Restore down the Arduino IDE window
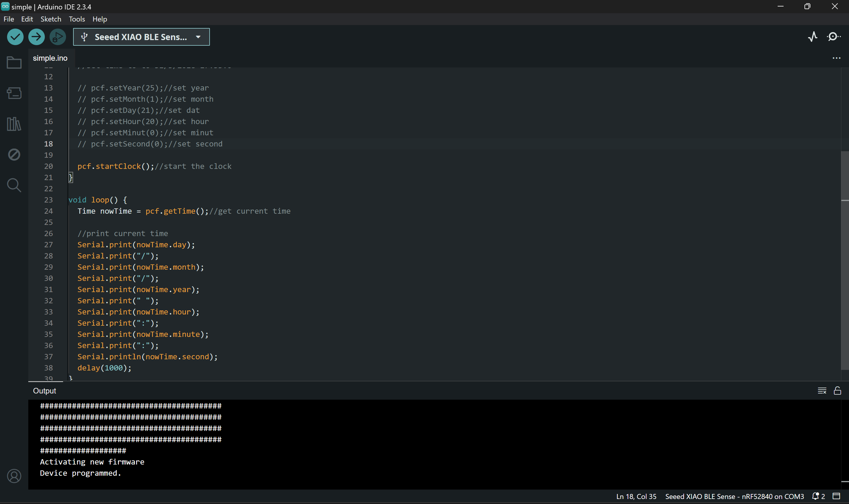This screenshot has height=504, width=849. pos(807,6)
